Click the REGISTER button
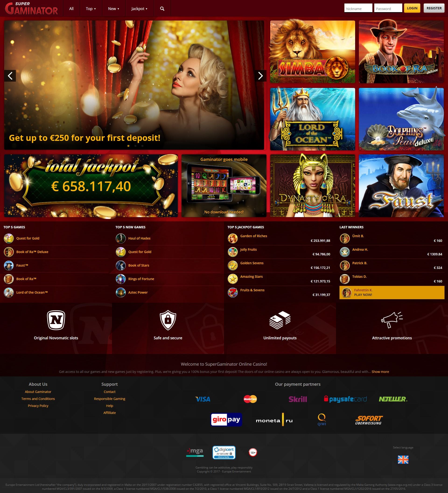 point(434,8)
